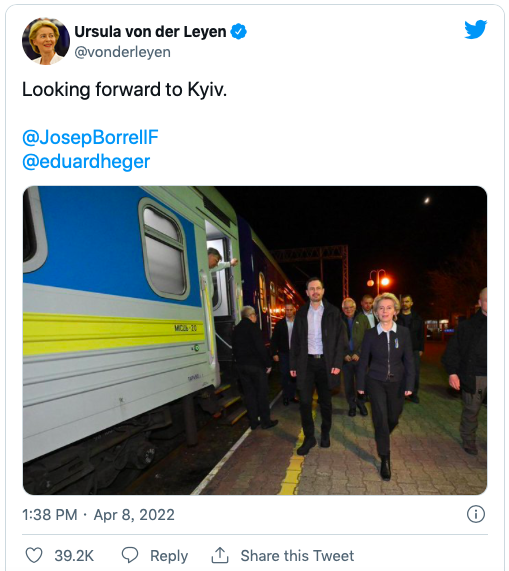This screenshot has height=571, width=509.
Task: Open the @JosepBorrellF mention
Action: (x=90, y=137)
